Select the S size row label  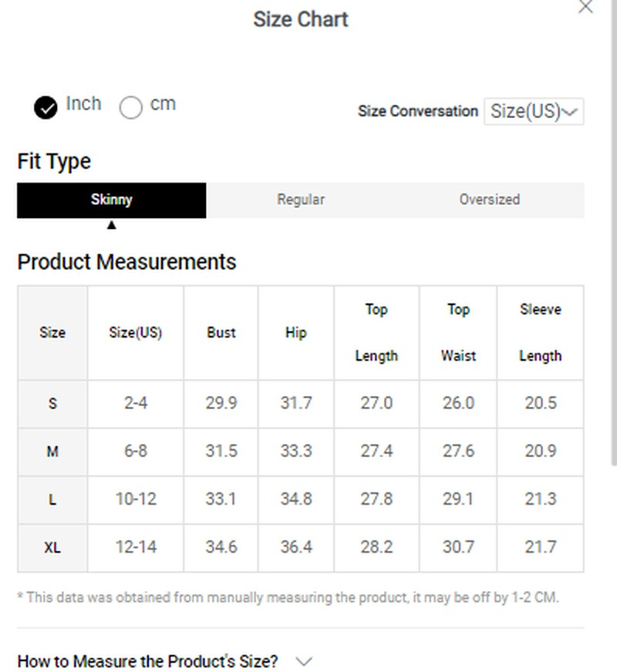[x=52, y=403]
